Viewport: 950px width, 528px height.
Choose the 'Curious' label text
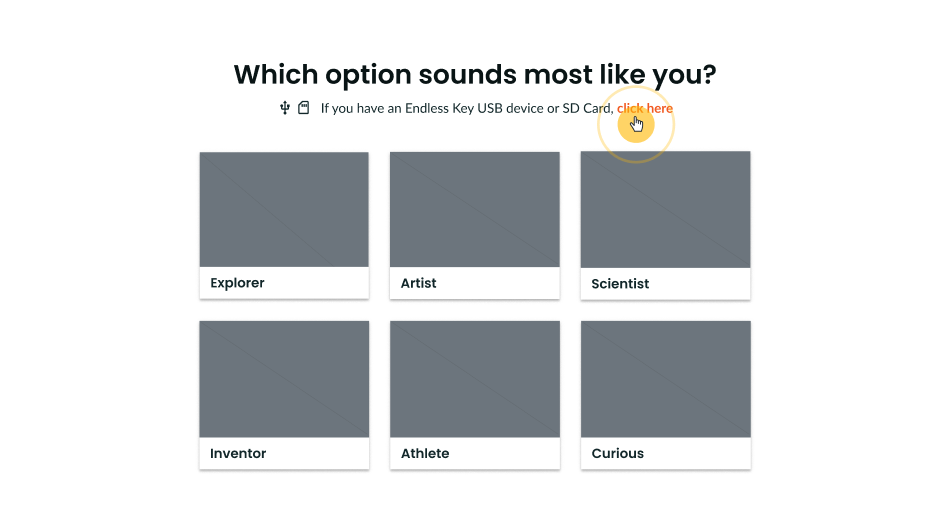tap(617, 453)
